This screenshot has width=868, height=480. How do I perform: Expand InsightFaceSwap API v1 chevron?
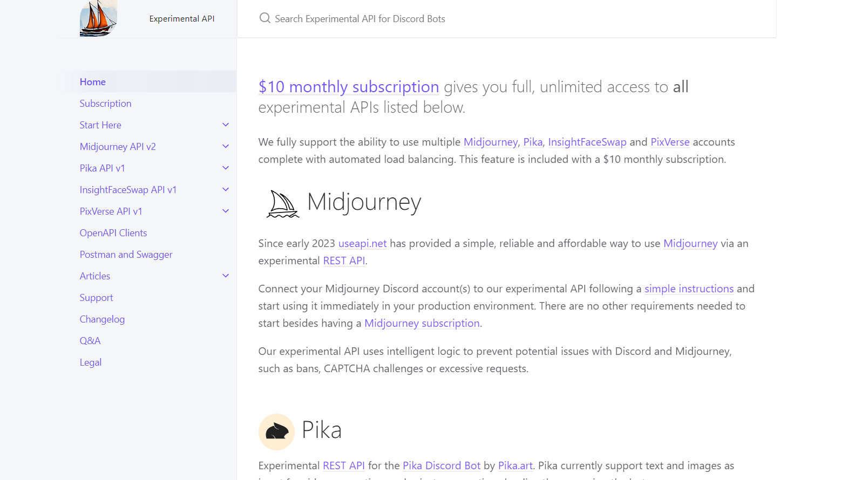(226, 189)
